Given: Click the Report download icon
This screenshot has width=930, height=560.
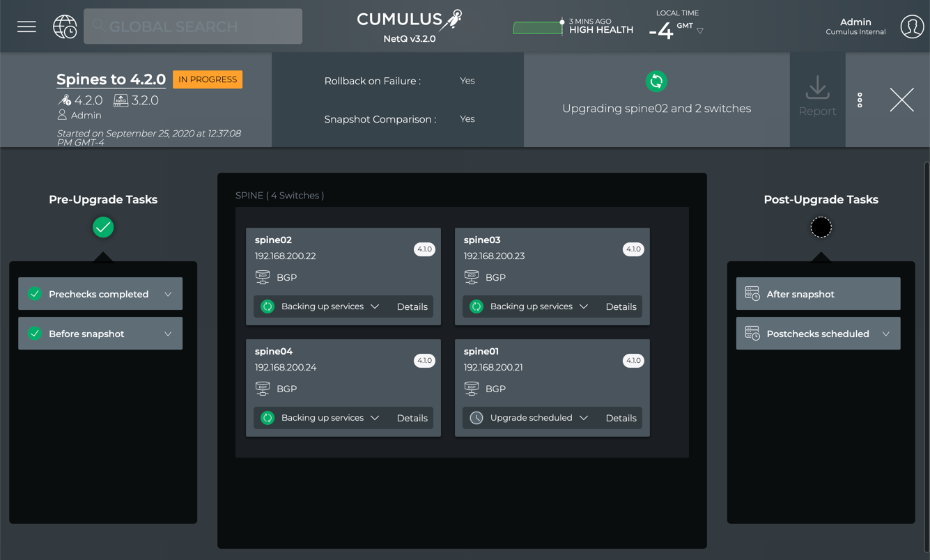Looking at the screenshot, I should 816,89.
